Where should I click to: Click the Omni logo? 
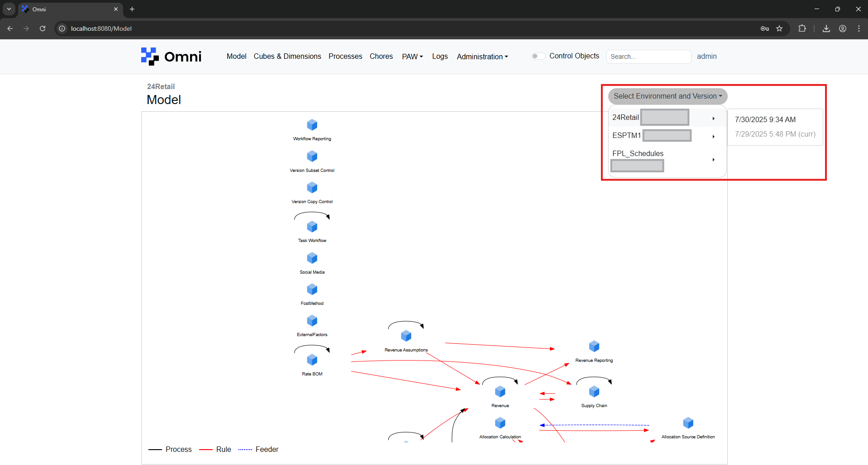[x=171, y=57]
